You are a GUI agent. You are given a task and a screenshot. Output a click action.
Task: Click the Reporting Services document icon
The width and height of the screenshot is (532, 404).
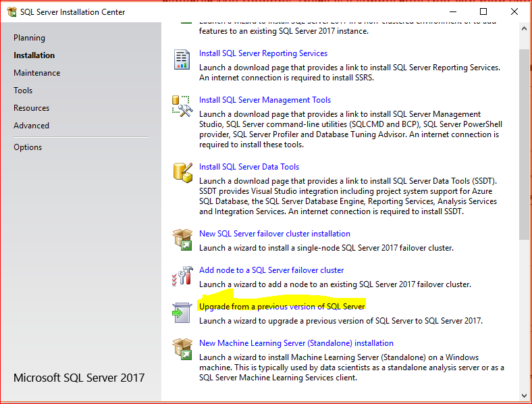coord(182,59)
